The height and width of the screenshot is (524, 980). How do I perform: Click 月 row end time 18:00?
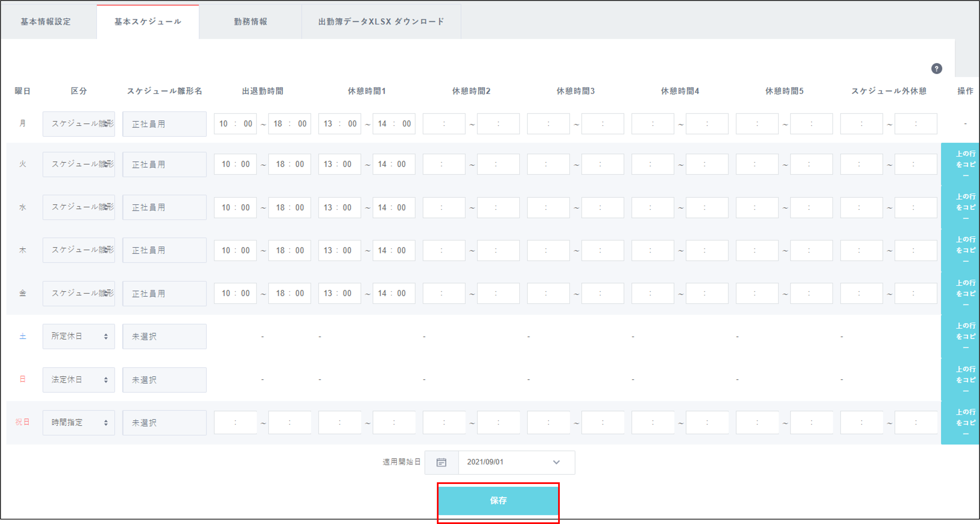coord(289,124)
